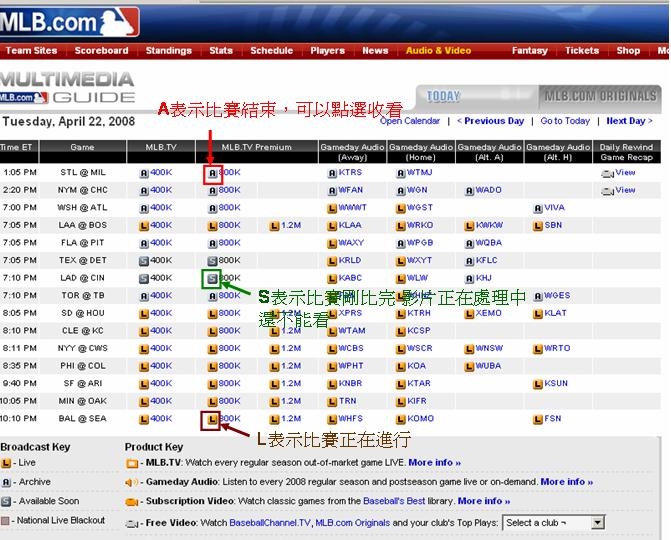
Task: Click Live icon next to WUBA audio
Action: [469, 367]
